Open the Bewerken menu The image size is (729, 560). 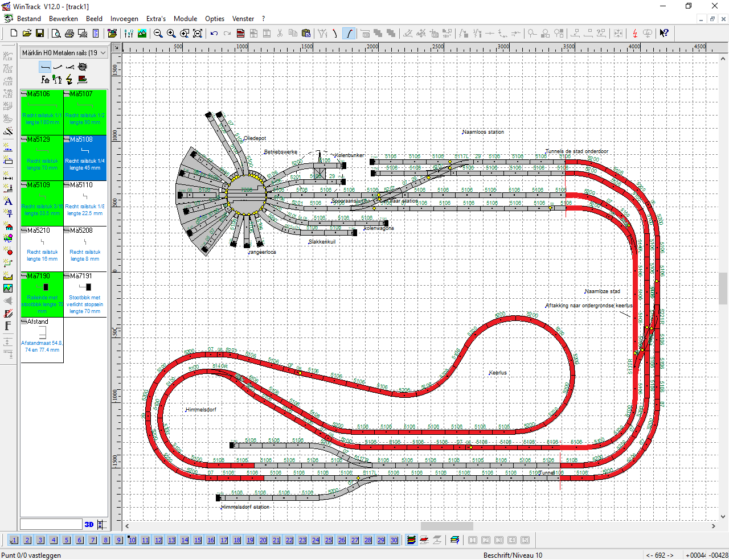[63, 19]
